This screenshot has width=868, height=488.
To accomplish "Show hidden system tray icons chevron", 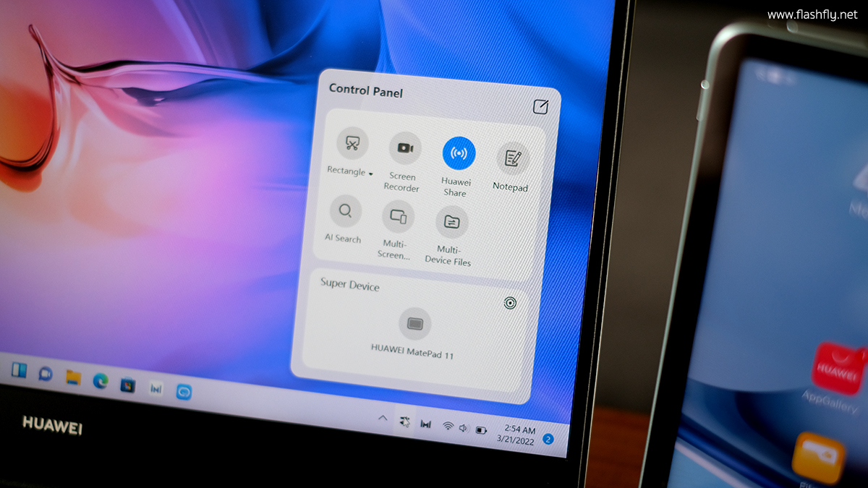I will (381, 418).
